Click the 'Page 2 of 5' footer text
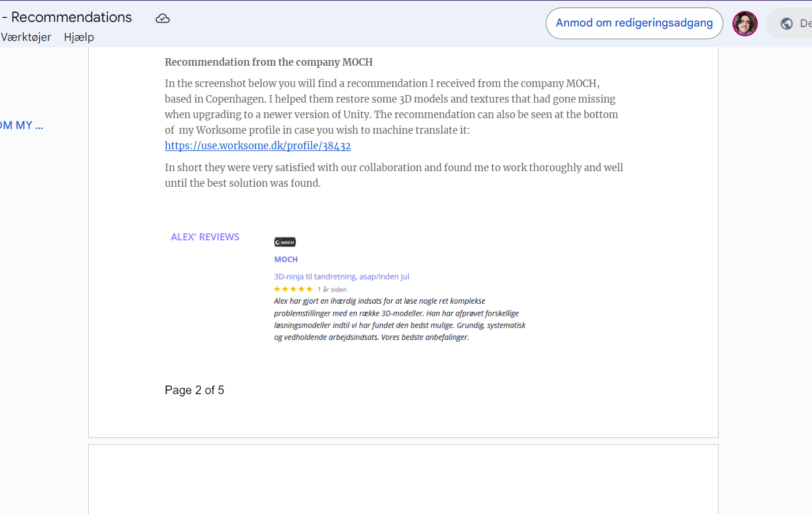This screenshot has height=514, width=812. pos(194,390)
